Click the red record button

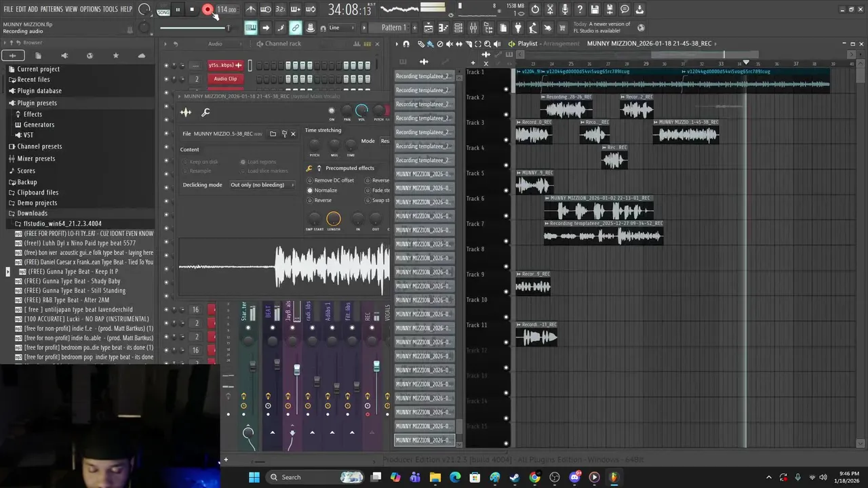(208, 9)
